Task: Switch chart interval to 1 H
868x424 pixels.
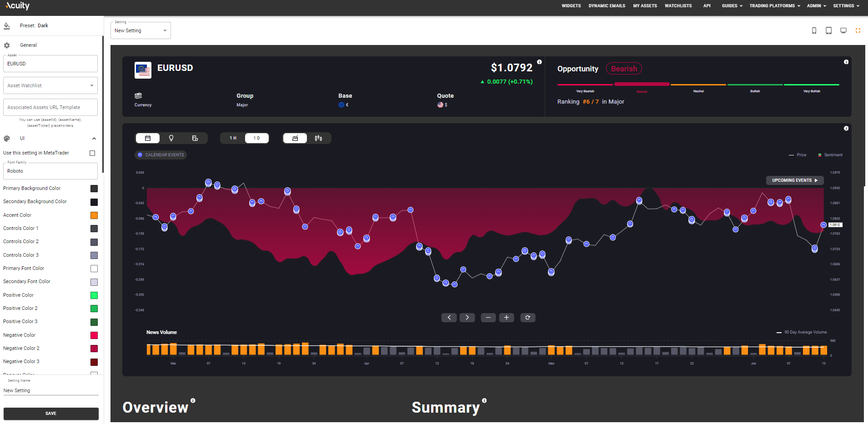Action: [x=233, y=138]
